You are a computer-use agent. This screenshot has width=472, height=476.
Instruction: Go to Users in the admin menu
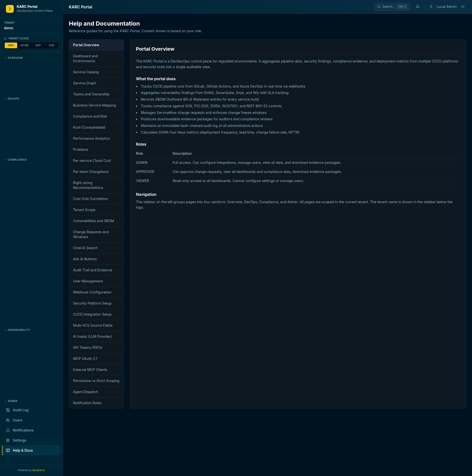click(x=31, y=420)
